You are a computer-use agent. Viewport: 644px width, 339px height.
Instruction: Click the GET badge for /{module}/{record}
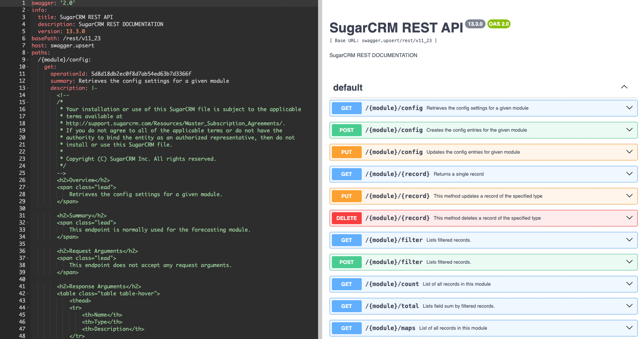(x=346, y=174)
